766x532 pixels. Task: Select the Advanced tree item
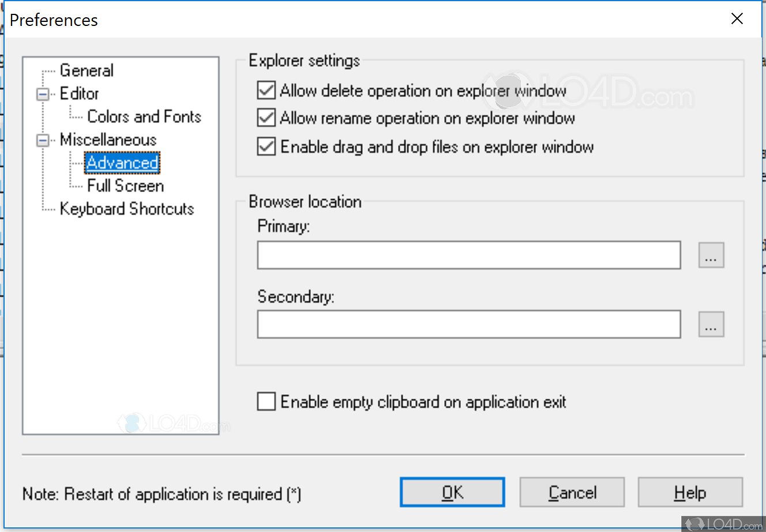[x=122, y=163]
